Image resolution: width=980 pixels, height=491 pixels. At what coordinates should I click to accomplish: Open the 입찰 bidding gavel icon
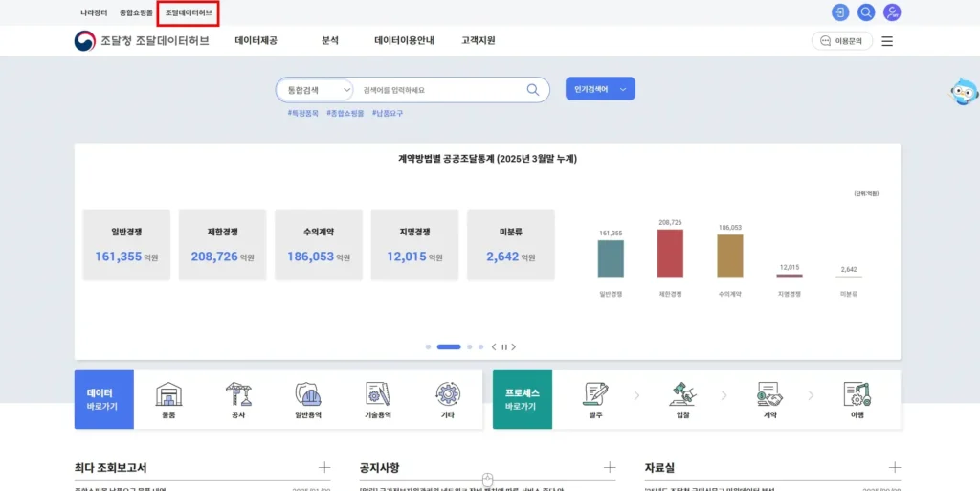coord(682,398)
